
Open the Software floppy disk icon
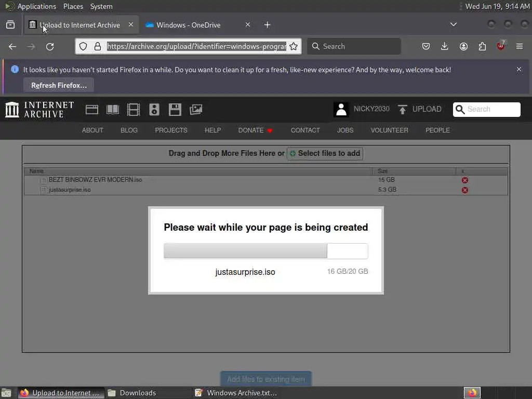click(175, 110)
